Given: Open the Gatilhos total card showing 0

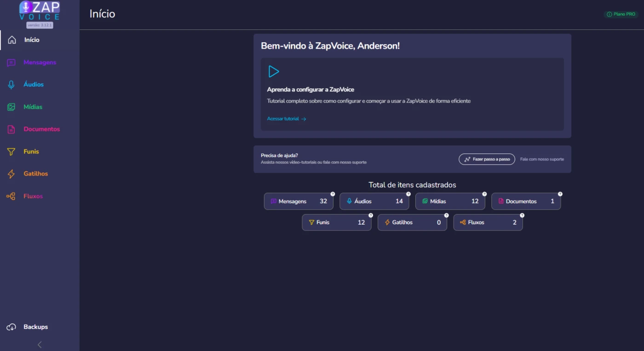Looking at the screenshot, I should pos(412,222).
